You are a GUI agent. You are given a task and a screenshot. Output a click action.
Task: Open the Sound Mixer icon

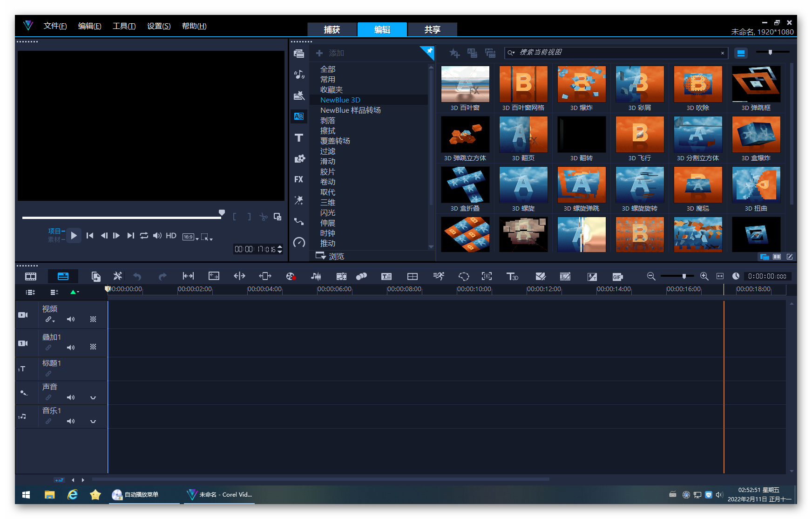tap(316, 276)
